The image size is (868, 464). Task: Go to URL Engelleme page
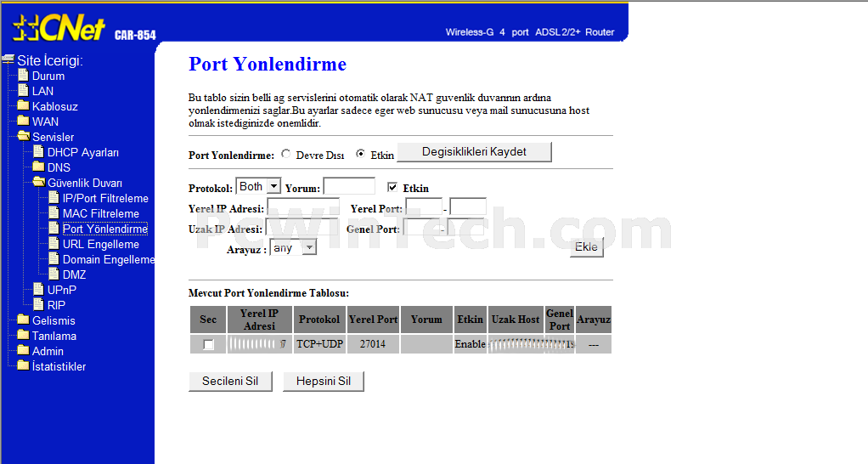tap(101, 244)
